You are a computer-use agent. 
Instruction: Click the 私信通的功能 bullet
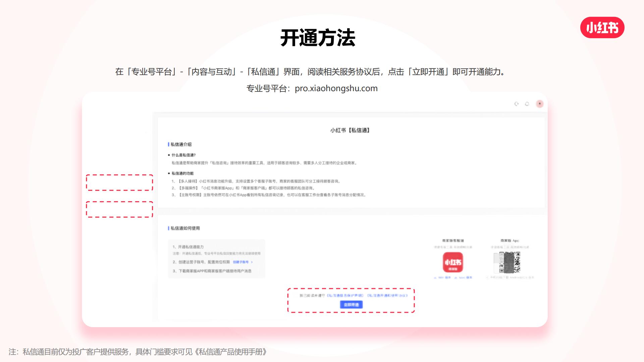pos(182,173)
